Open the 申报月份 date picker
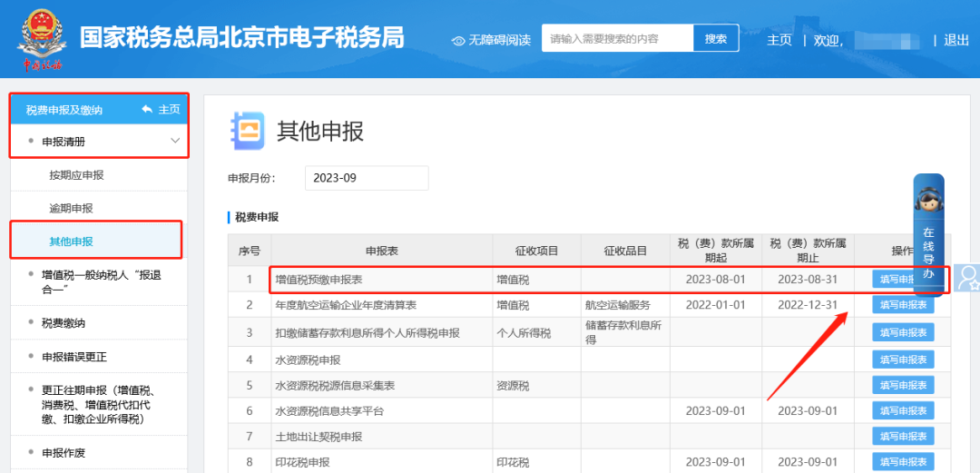Image resolution: width=980 pixels, height=473 pixels. 366,178
